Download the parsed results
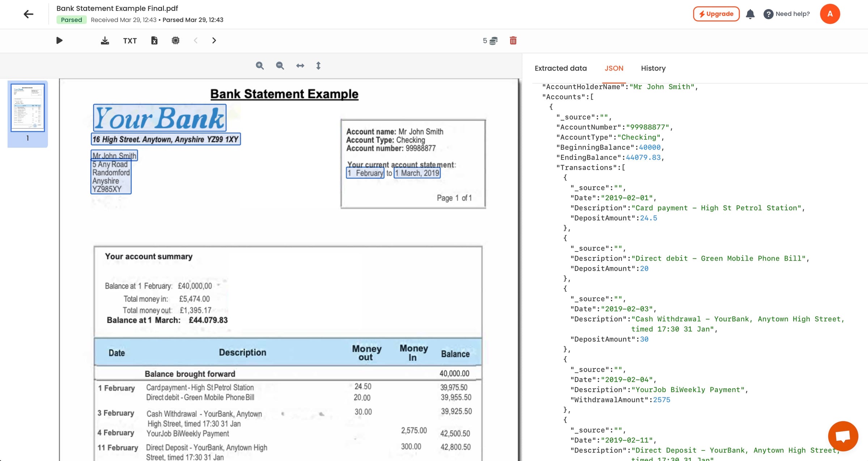The image size is (868, 461). (x=105, y=41)
